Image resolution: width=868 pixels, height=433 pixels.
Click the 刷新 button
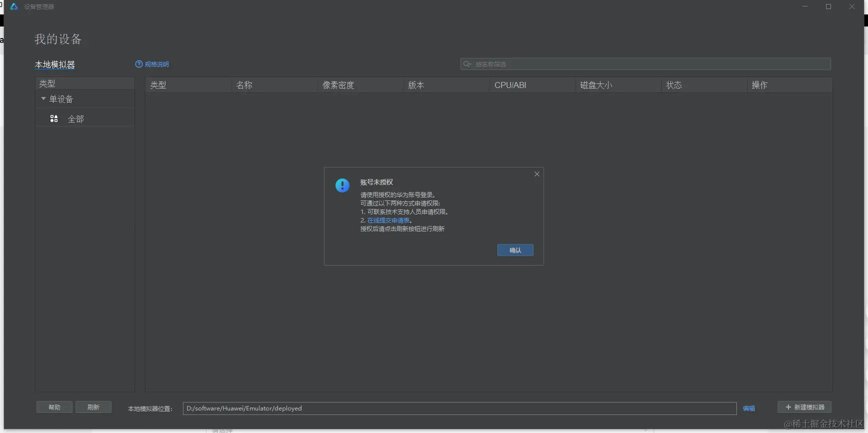coord(93,407)
